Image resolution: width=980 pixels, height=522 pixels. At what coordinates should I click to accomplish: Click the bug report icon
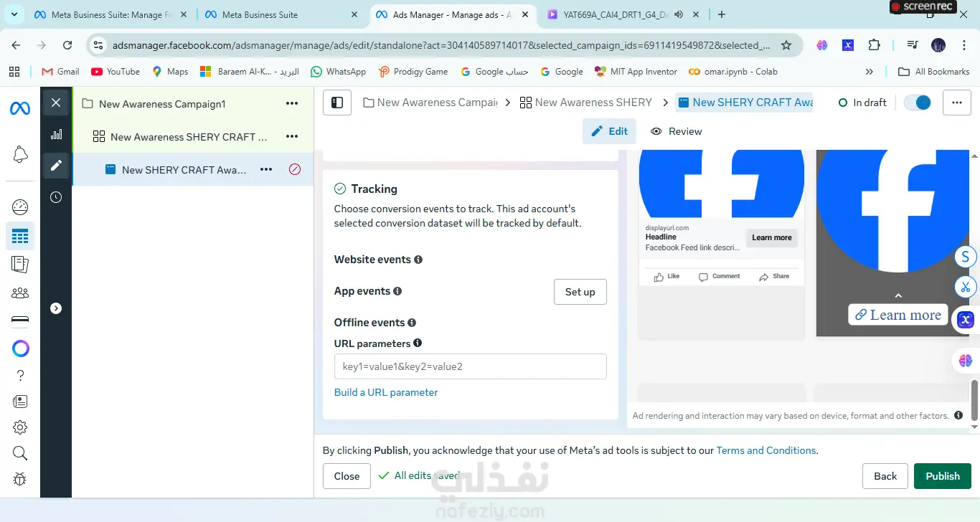pos(20,479)
